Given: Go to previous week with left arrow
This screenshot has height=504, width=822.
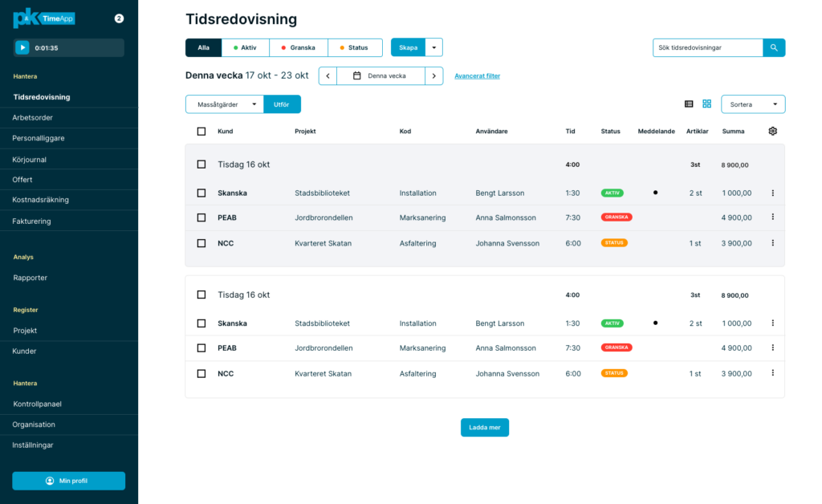Looking at the screenshot, I should click(328, 76).
